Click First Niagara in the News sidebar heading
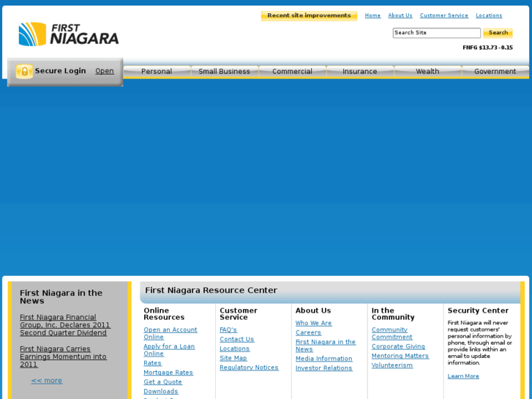 (x=61, y=297)
